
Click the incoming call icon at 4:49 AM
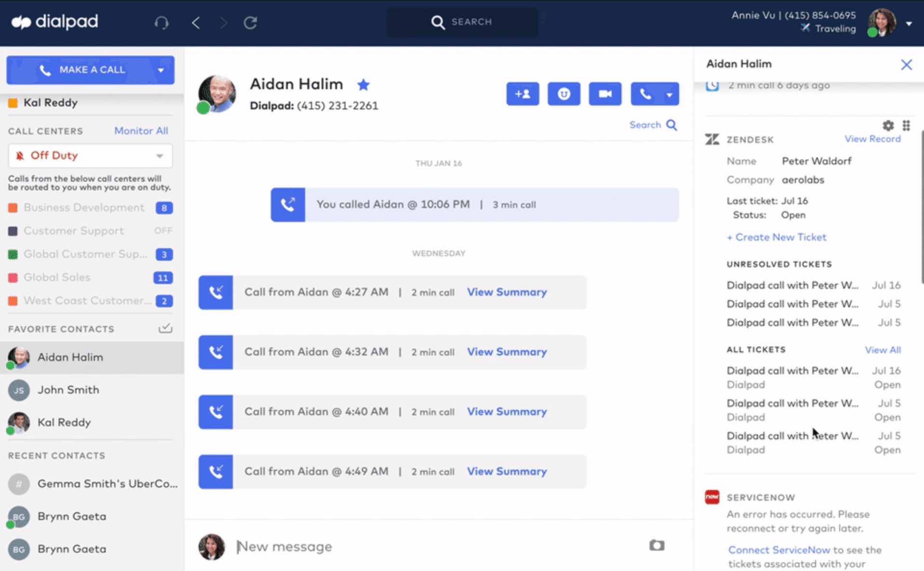[x=215, y=472]
